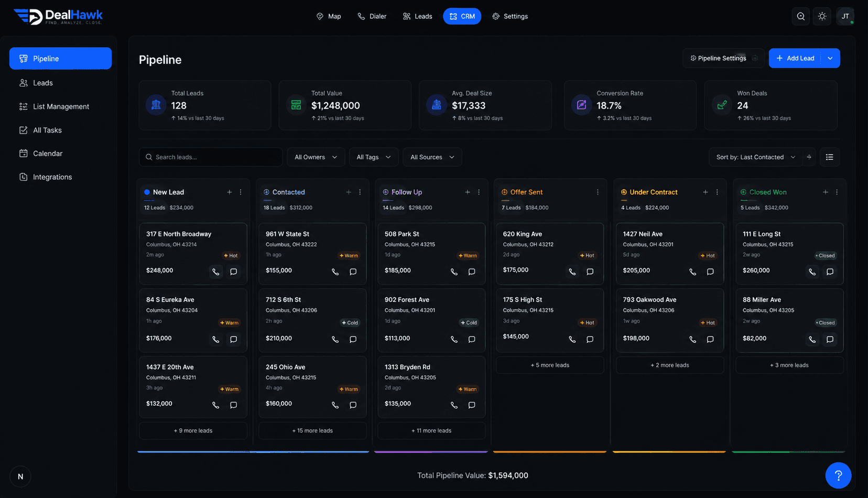Open the All Owners filter dropdown
This screenshot has height=498, width=868.
(x=316, y=157)
